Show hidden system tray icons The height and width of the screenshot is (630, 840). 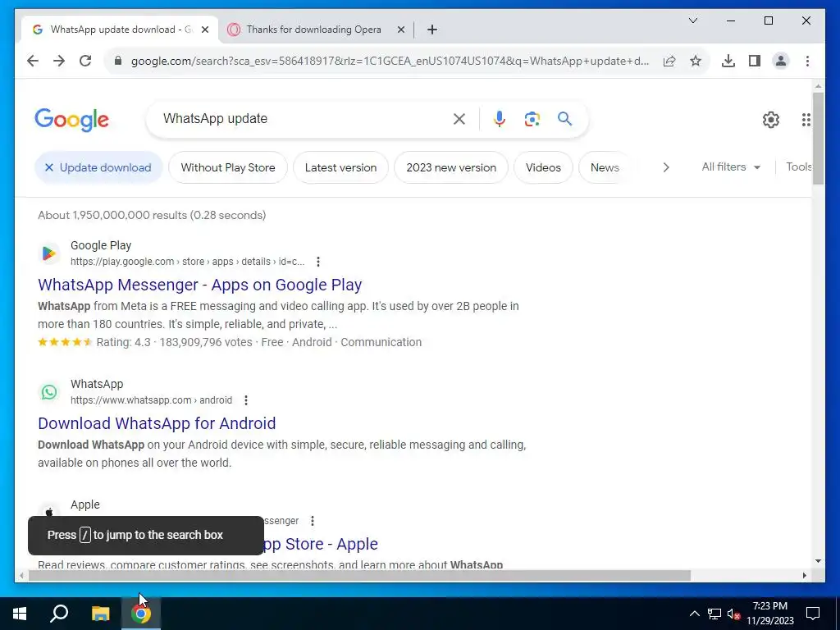(694, 614)
